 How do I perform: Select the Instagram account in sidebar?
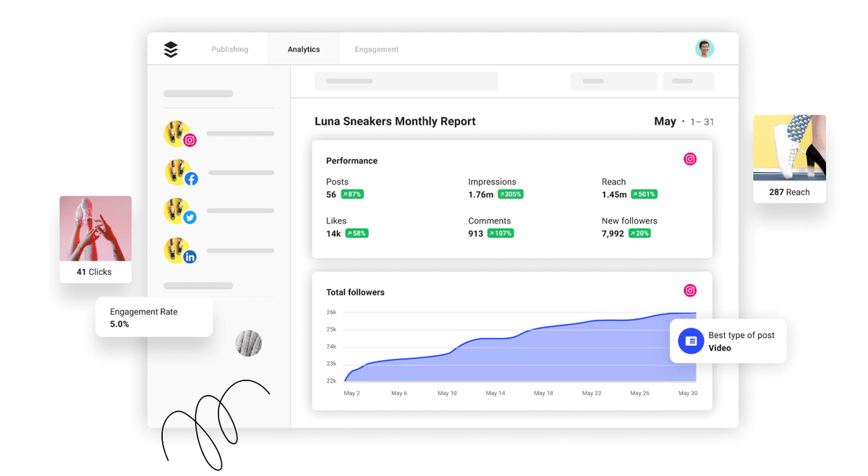tap(219, 134)
